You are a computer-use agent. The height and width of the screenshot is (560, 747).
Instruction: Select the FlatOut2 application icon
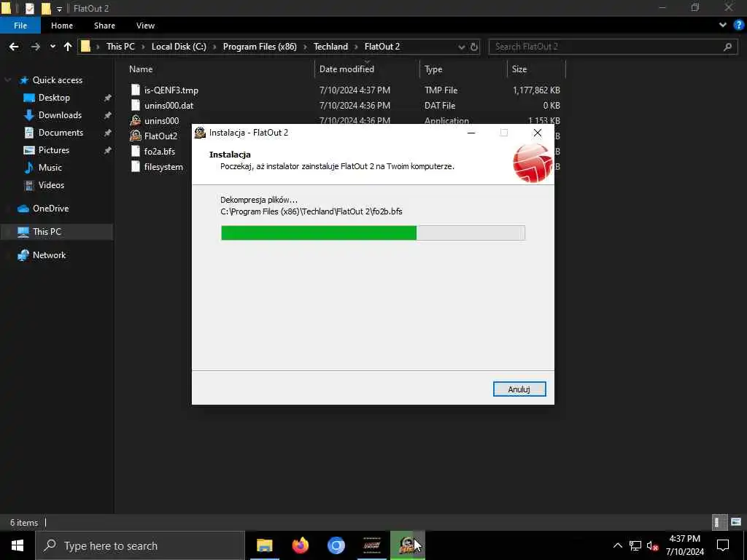tap(135, 136)
